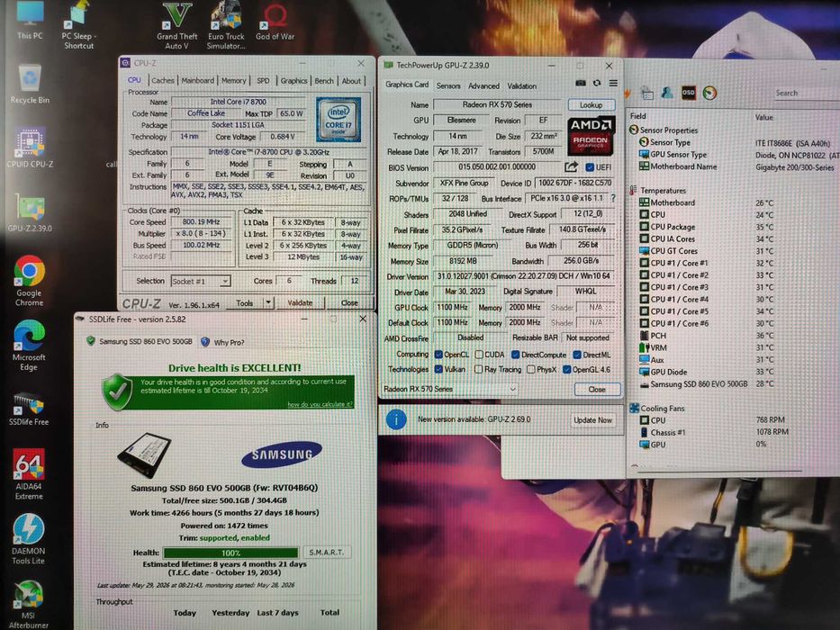Toggle Ray Tracing checkbox in GPU-Z

[478, 369]
